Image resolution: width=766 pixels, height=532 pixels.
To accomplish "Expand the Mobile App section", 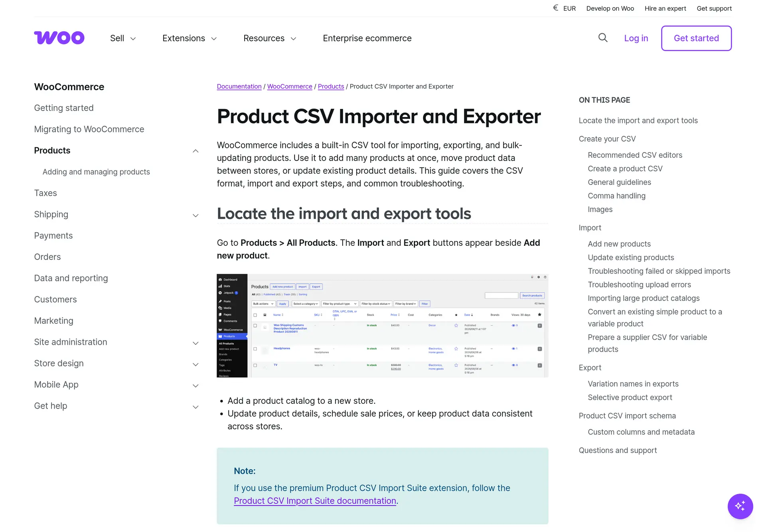I will (195, 385).
